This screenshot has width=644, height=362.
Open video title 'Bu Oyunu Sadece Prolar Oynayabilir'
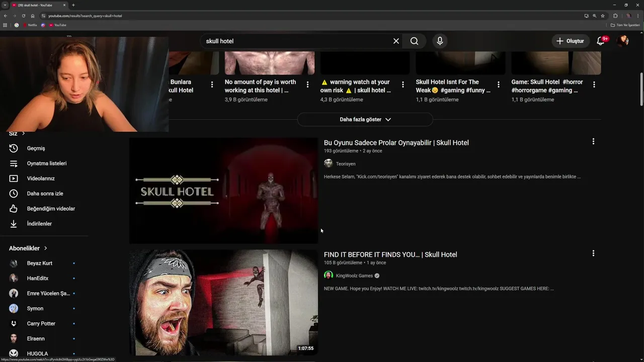click(396, 143)
